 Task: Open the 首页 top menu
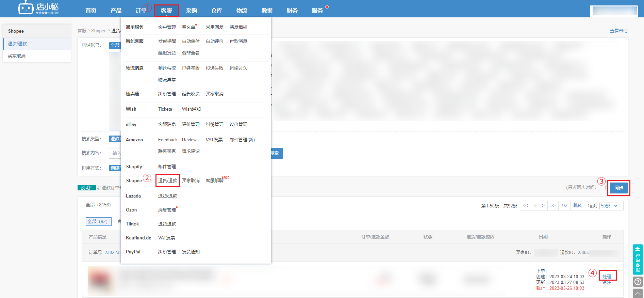point(91,11)
